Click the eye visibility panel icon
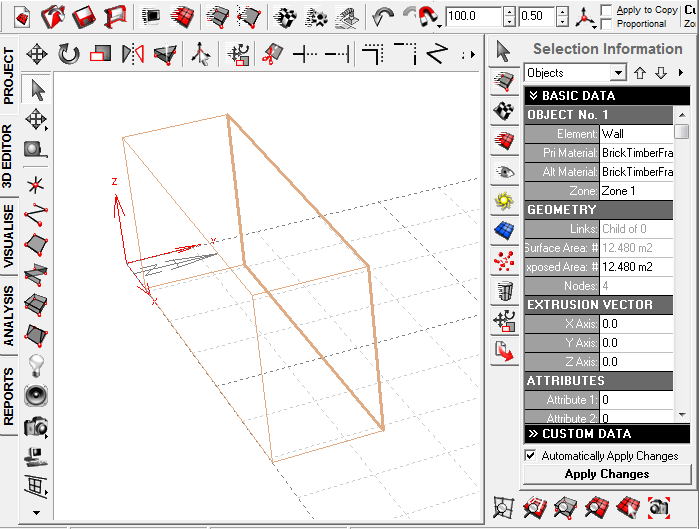 click(504, 171)
